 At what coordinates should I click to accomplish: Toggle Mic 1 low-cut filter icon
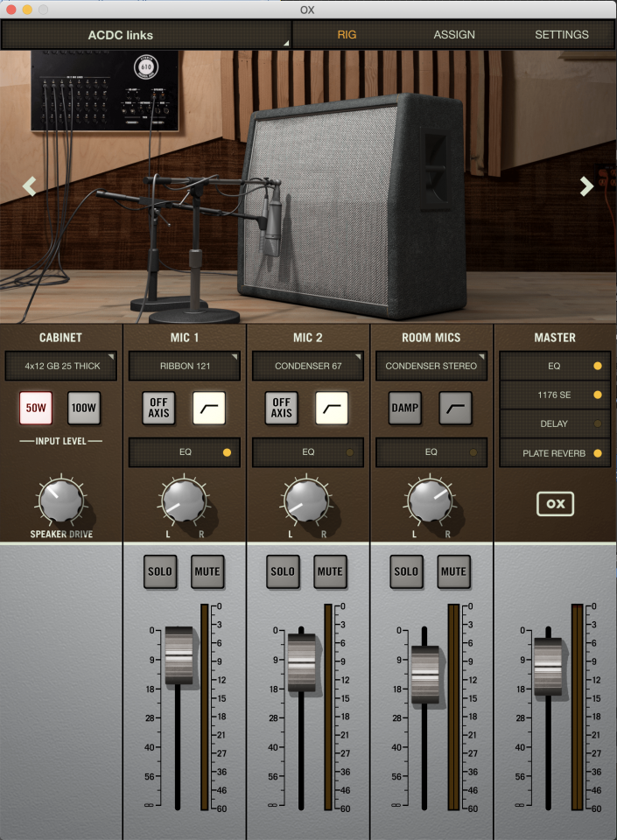(x=209, y=409)
